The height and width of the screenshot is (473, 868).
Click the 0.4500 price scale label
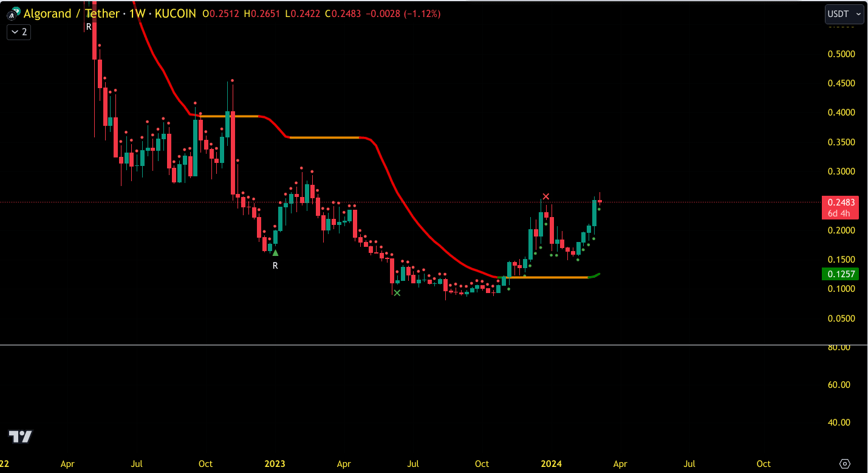point(841,83)
